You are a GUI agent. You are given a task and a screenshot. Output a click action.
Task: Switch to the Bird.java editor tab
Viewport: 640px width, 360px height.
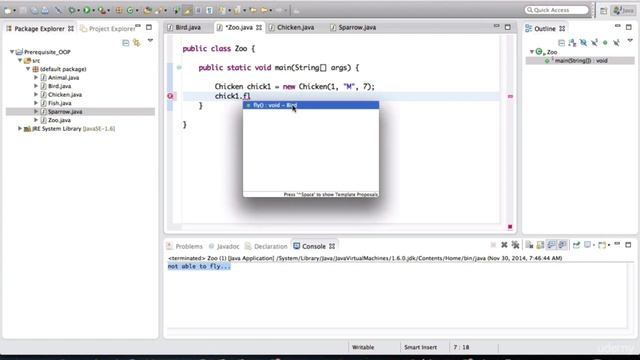188,27
